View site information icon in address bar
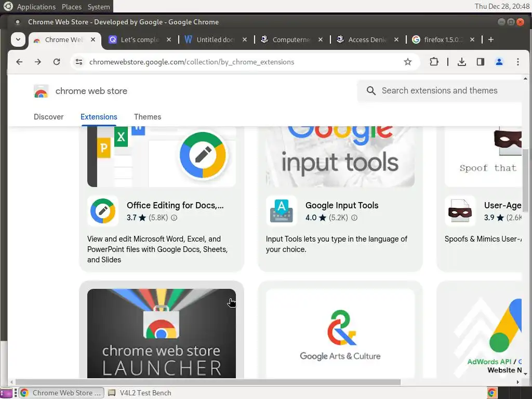532x399 pixels. [x=79, y=62]
